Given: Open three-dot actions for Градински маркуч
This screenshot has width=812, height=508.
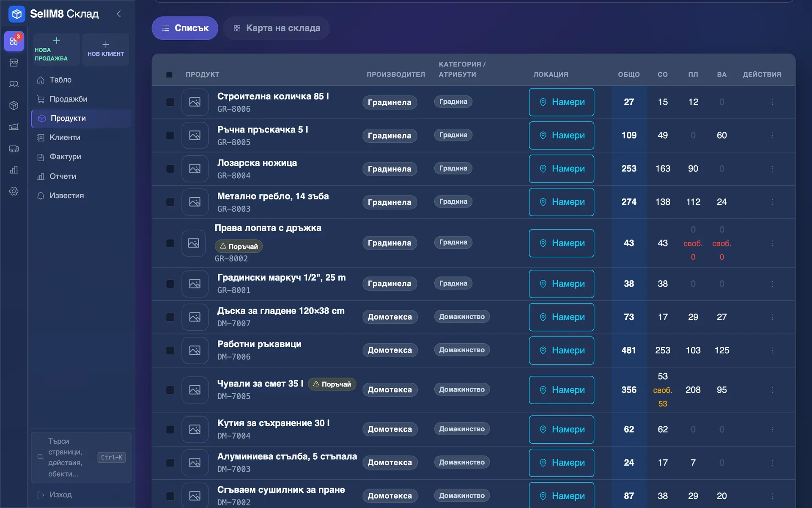Looking at the screenshot, I should pyautogui.click(x=772, y=284).
